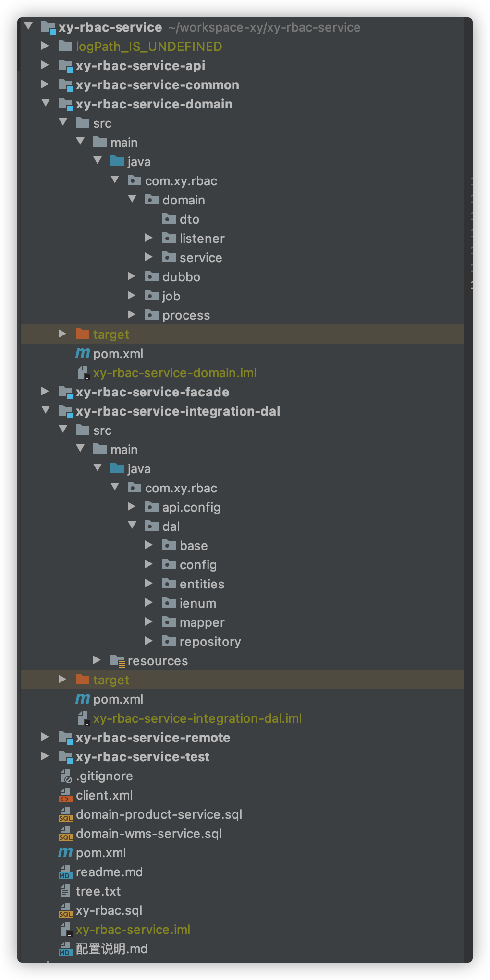This screenshot has height=980, width=490.
Task: Expand the logPath_IS_UNDEFINED folder arrow
Action: click(x=45, y=46)
